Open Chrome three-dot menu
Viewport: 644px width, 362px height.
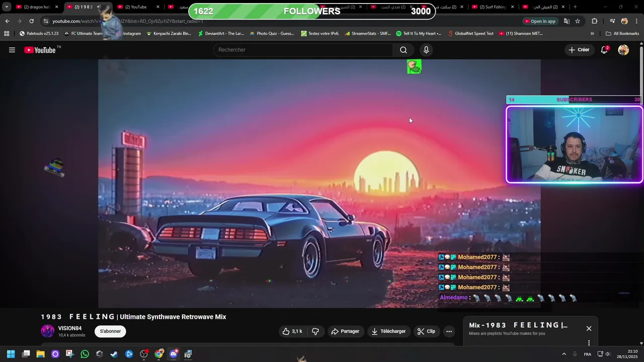coord(636,21)
